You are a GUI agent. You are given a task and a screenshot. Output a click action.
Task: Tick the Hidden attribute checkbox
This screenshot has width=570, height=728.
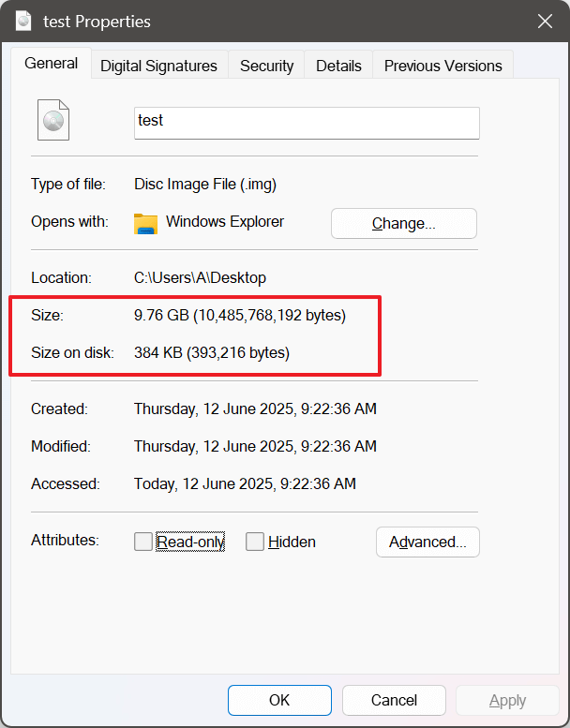pyautogui.click(x=255, y=542)
